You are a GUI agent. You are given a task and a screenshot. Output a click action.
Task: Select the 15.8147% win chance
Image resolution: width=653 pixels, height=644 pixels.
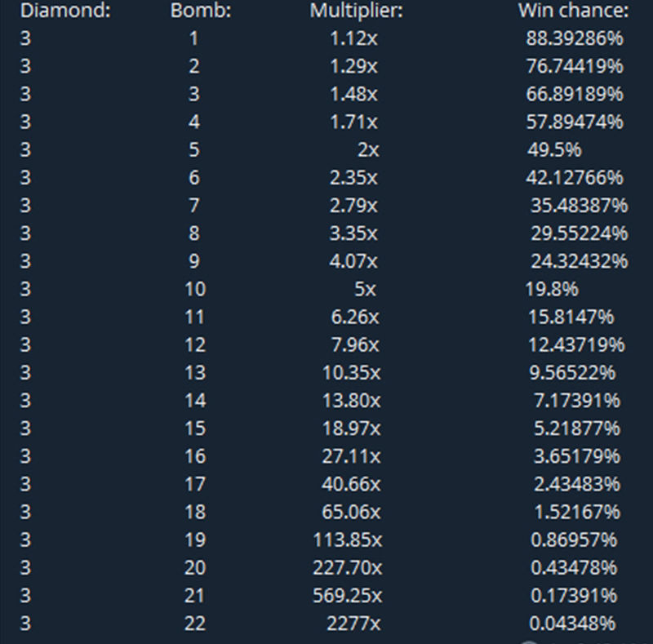[x=571, y=317]
